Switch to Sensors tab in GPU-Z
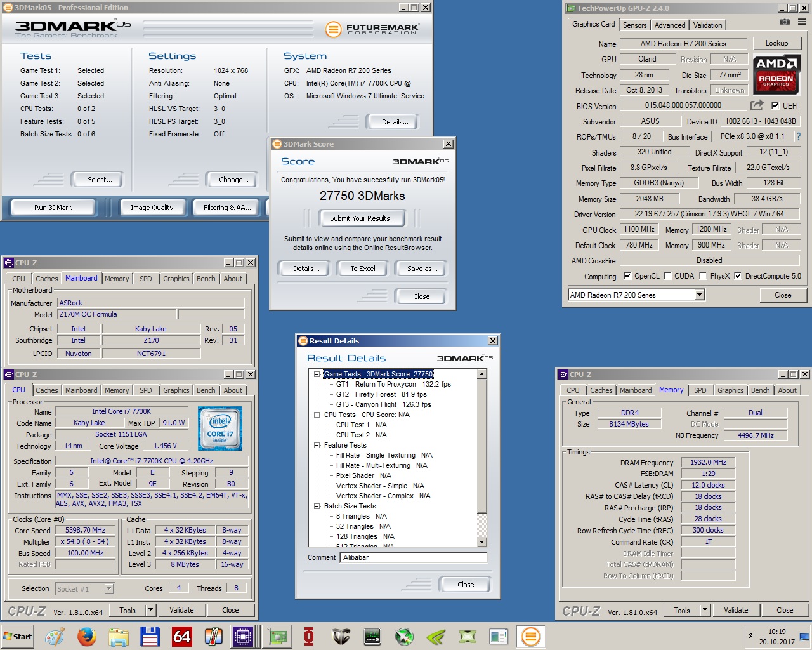 coord(634,25)
